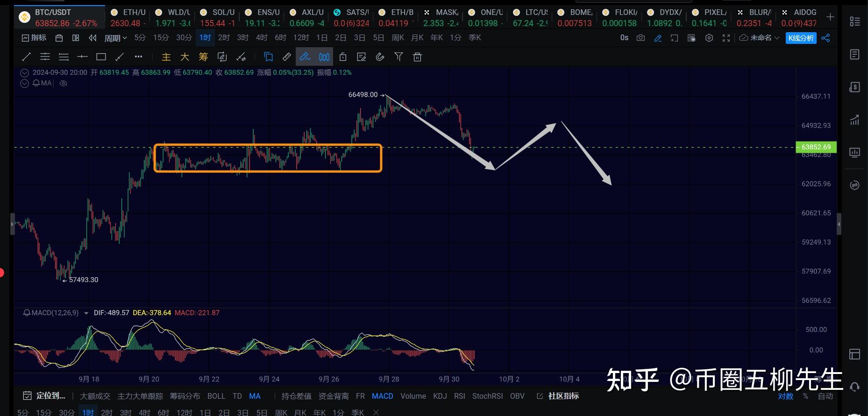The image size is (868, 416).
Task: Switch to the 4时 timeframe tab
Action: click(x=262, y=37)
